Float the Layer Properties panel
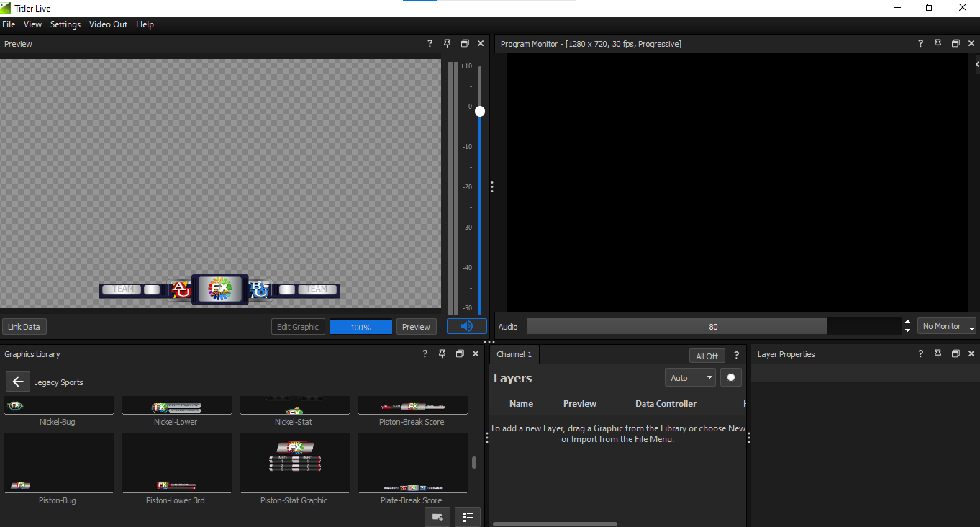 956,354
